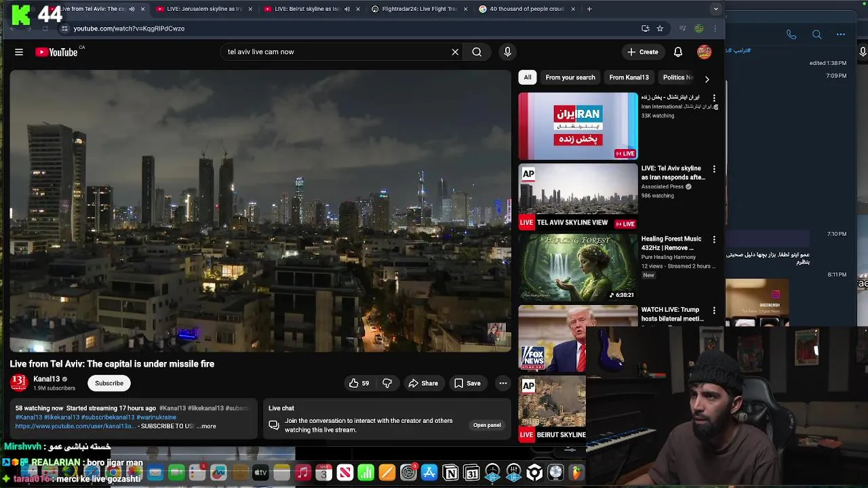
Task: Open the Kanal13 channel name link
Action: click(x=47, y=379)
